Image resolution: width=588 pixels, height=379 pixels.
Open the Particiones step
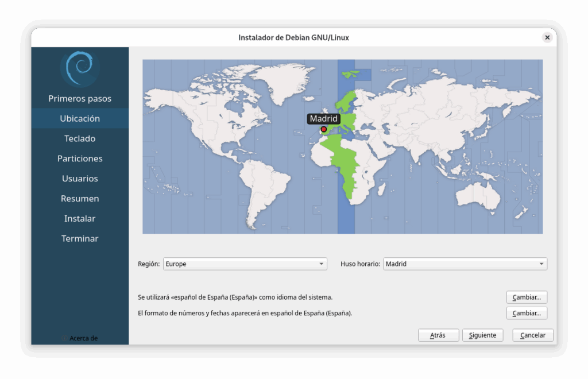80,158
